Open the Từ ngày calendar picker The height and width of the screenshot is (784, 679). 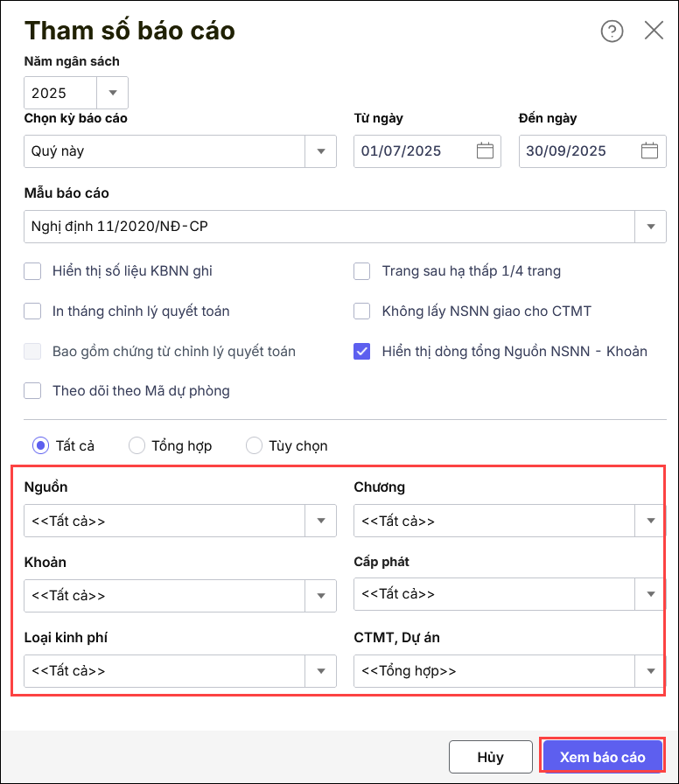(x=485, y=150)
